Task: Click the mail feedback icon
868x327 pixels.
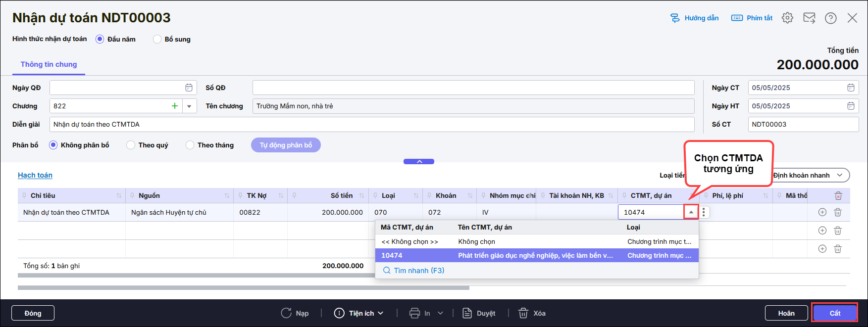Action: click(809, 18)
